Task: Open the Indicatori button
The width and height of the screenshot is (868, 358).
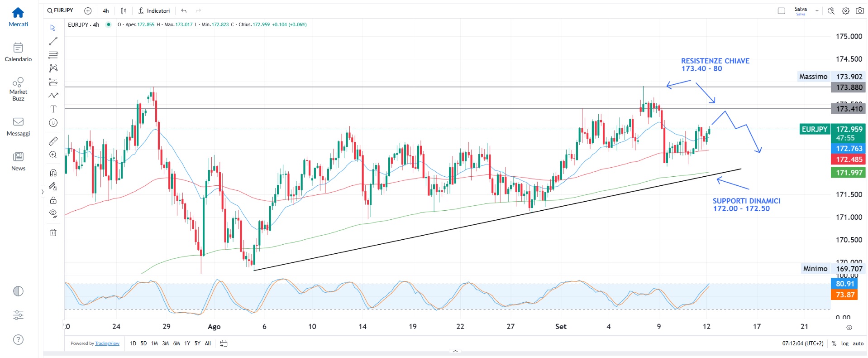Action: (x=154, y=11)
